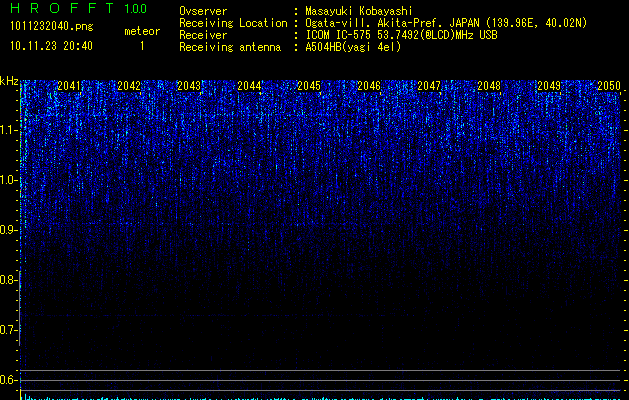Click the 2048 time marker
Image resolution: width=629 pixels, height=400 pixels.
[x=489, y=86]
